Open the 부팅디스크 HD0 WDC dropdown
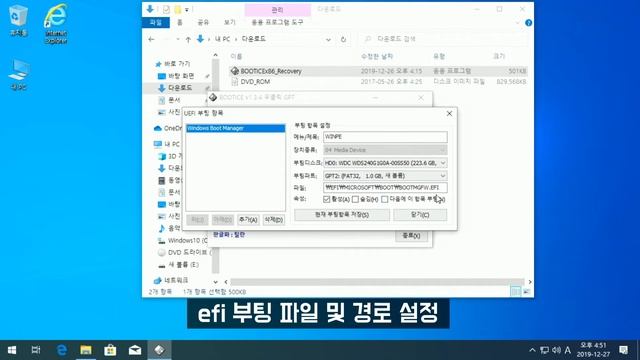 coord(385,163)
